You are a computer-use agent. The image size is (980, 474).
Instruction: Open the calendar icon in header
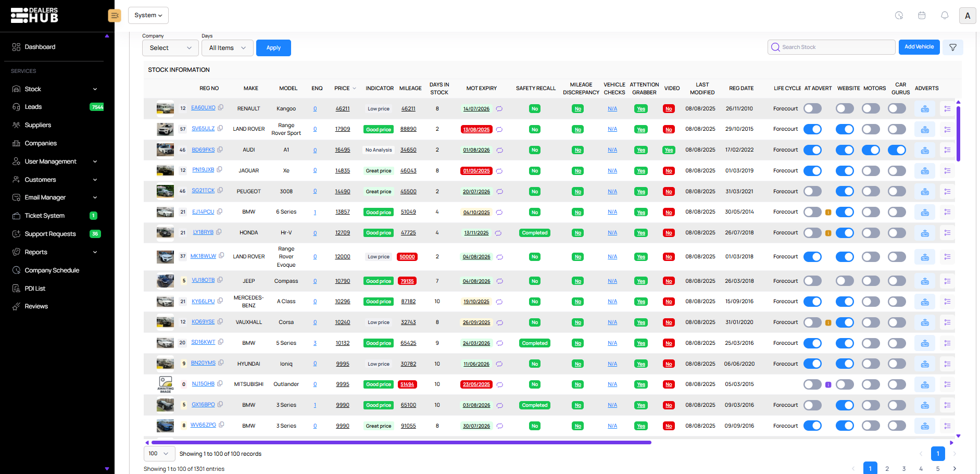(922, 16)
